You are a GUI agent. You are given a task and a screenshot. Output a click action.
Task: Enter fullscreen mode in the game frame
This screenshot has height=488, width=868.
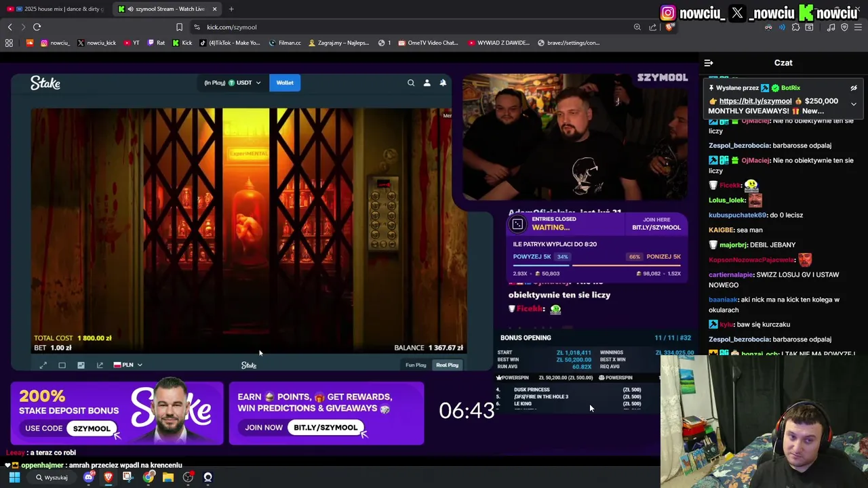click(43, 365)
